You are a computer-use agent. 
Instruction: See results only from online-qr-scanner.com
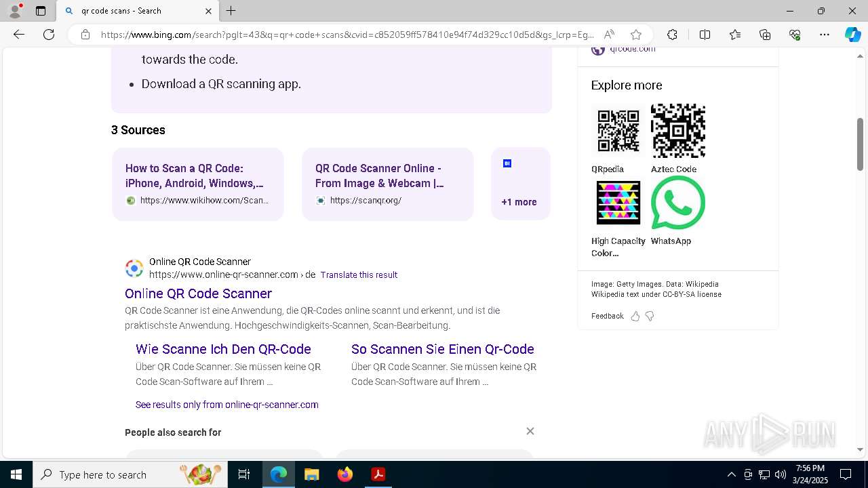click(227, 405)
